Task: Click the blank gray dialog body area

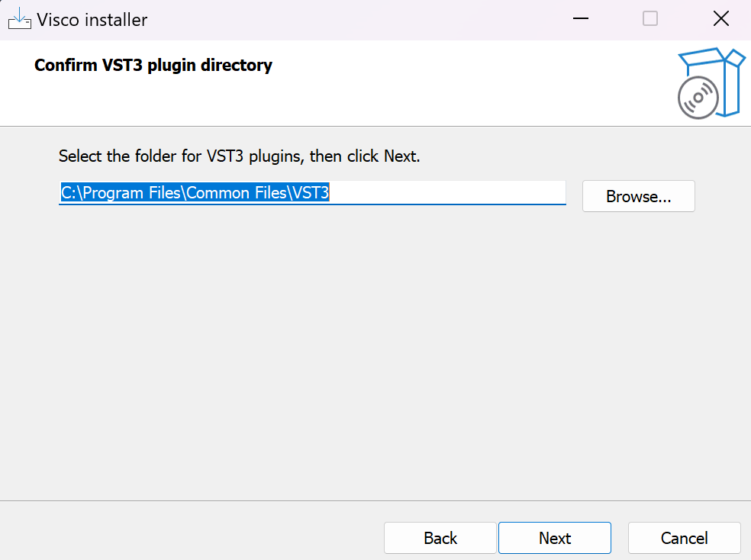Action: 374,351
